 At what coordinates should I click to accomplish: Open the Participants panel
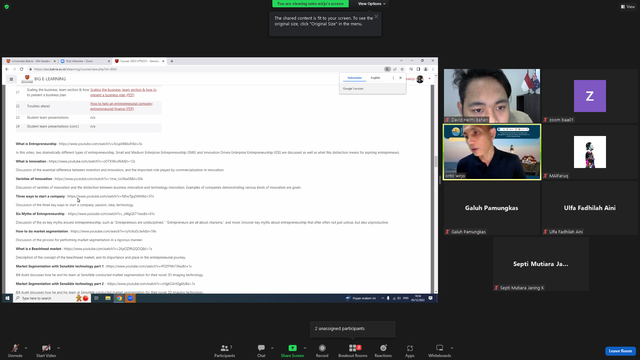tap(224, 350)
